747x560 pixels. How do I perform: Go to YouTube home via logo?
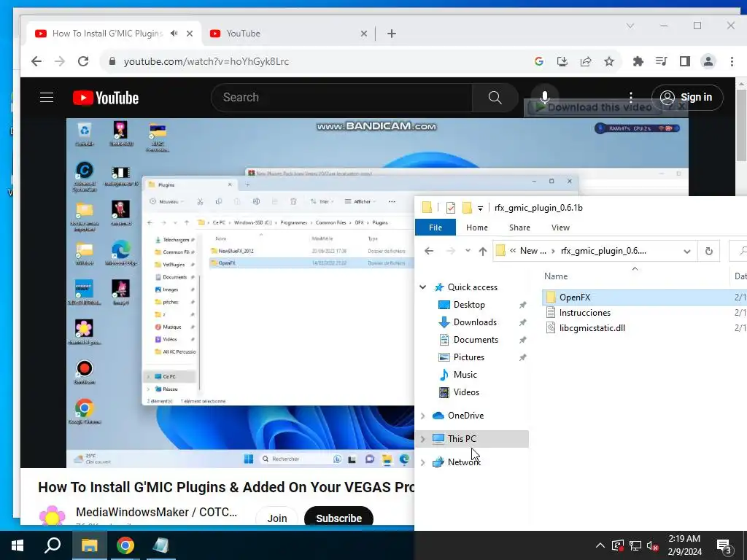[106, 98]
